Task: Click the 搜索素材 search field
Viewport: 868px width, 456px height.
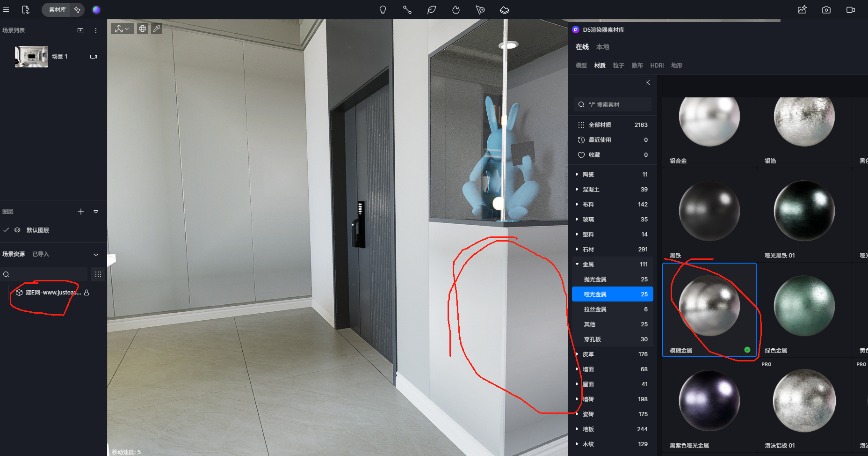Action: 613,105
